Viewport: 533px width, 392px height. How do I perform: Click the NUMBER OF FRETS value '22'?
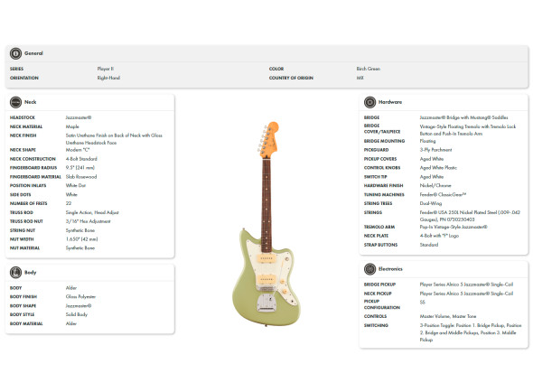(69, 203)
